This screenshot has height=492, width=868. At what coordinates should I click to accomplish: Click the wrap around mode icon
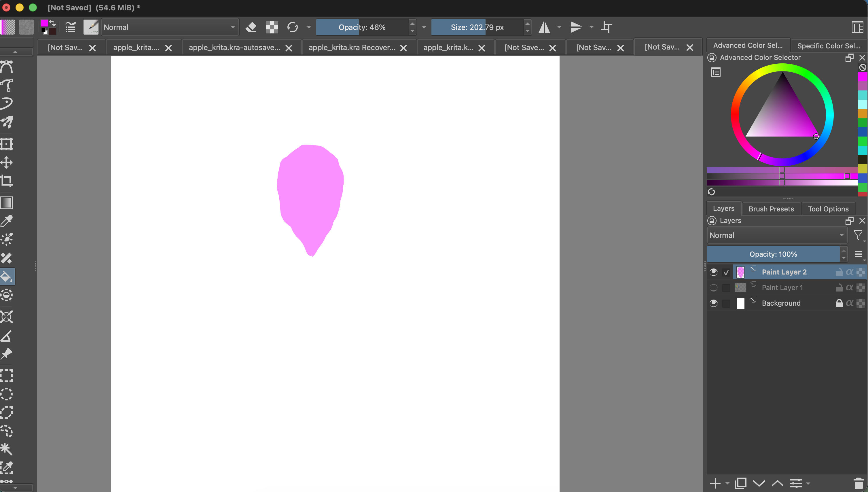click(x=606, y=27)
